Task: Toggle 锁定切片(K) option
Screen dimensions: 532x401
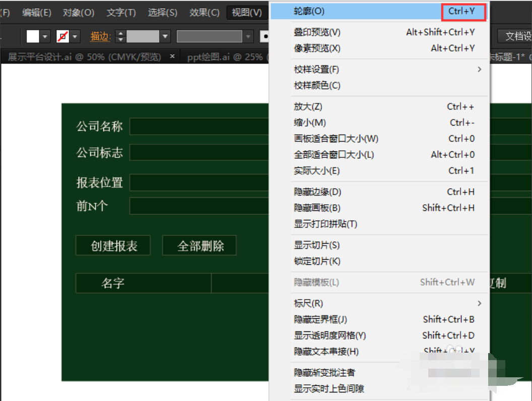Action: 379,261
